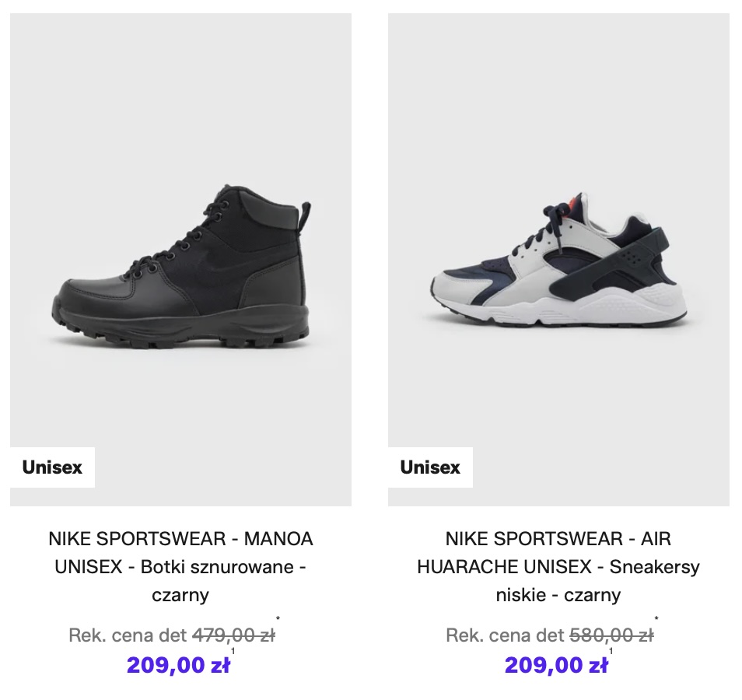Click "Rek. cena det" label under Manoa boot
The height and width of the screenshot is (700, 742).
click(x=128, y=635)
